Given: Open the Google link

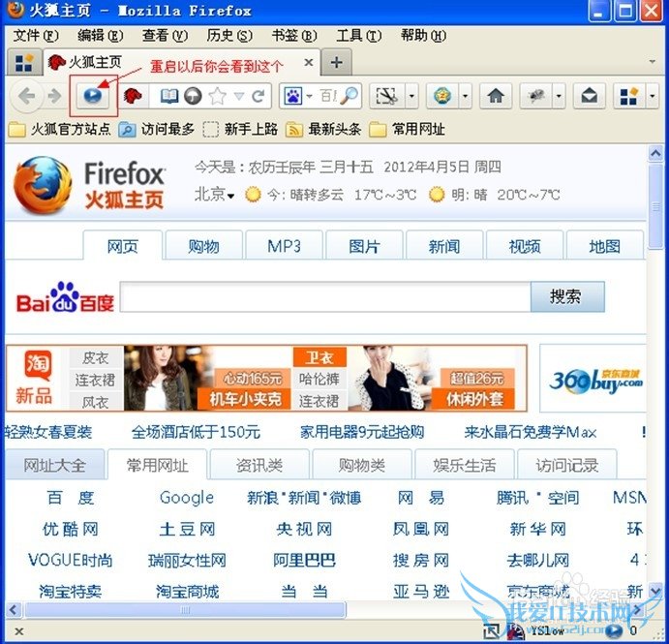Looking at the screenshot, I should pyautogui.click(x=187, y=498).
